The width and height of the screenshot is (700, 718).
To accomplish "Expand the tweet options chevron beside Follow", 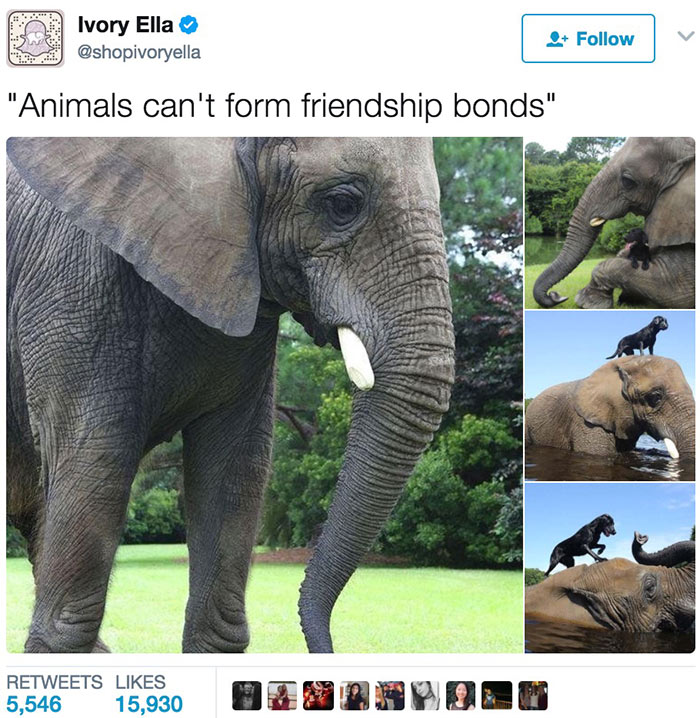I will click(x=685, y=36).
